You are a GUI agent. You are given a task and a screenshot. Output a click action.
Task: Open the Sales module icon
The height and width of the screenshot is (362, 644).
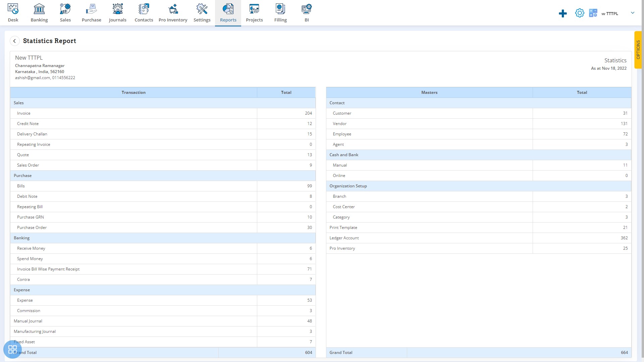click(x=65, y=9)
